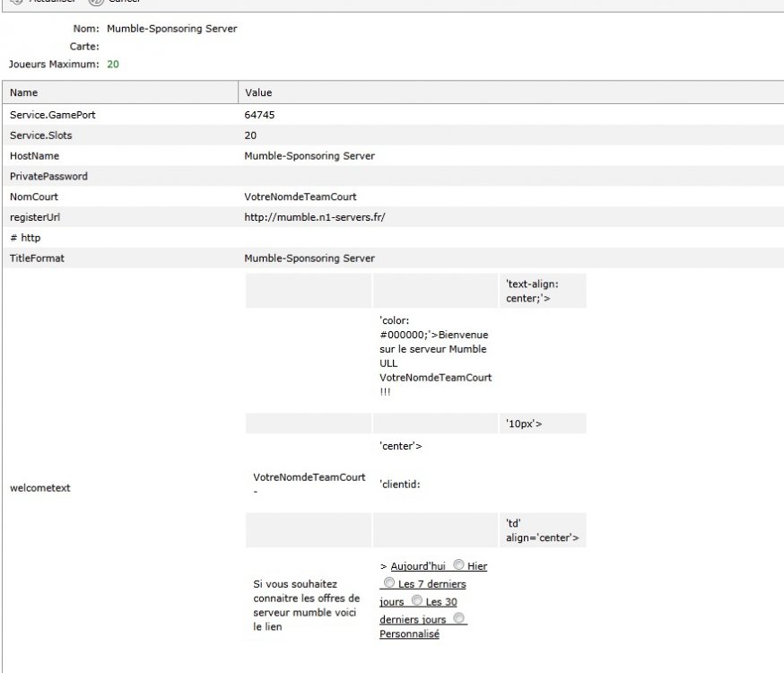Select the welcometext row label

point(40,488)
